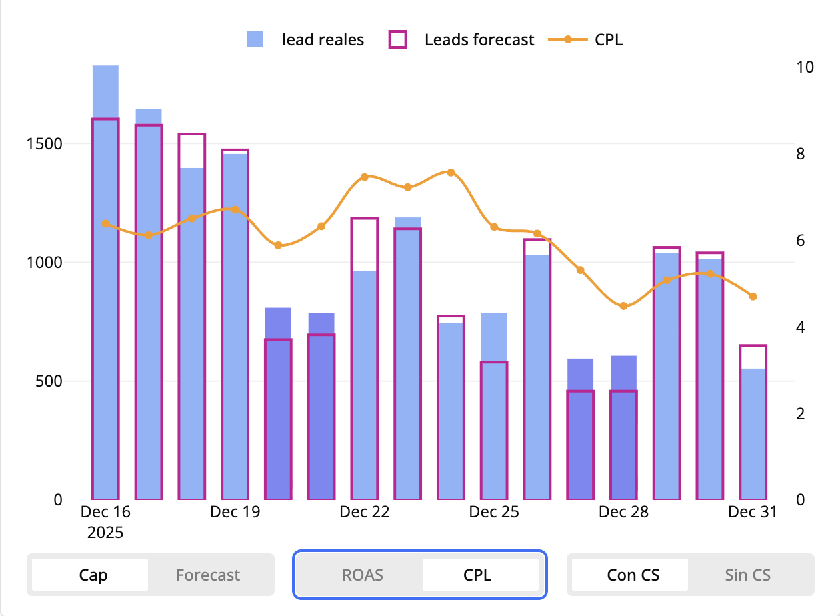Click the last CPL point near Dec 31
840x616 pixels.
tap(752, 296)
